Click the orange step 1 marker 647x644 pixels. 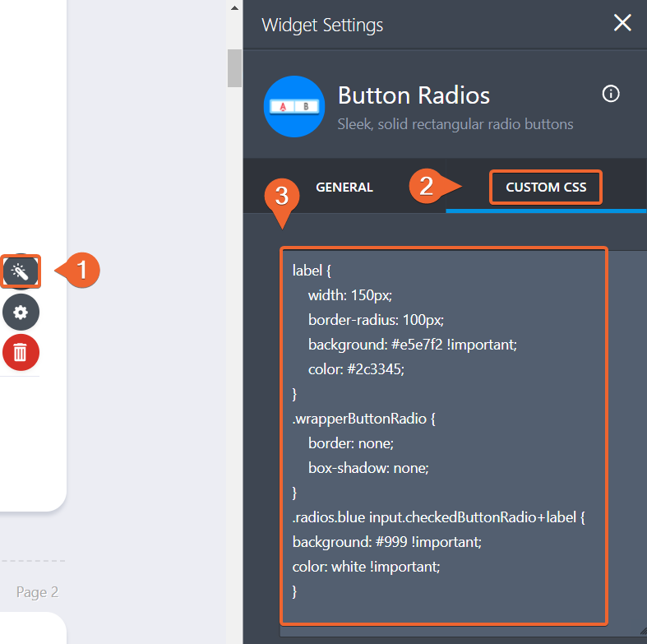point(80,270)
